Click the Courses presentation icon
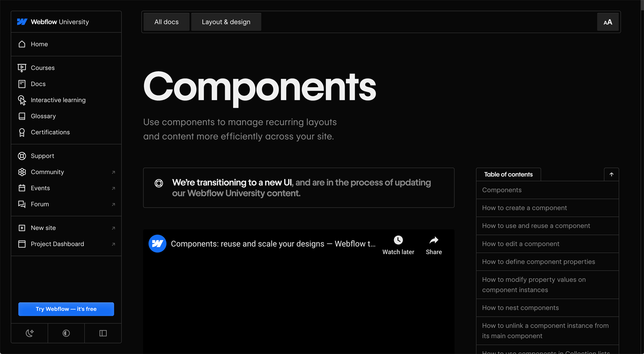644x354 pixels. click(22, 68)
